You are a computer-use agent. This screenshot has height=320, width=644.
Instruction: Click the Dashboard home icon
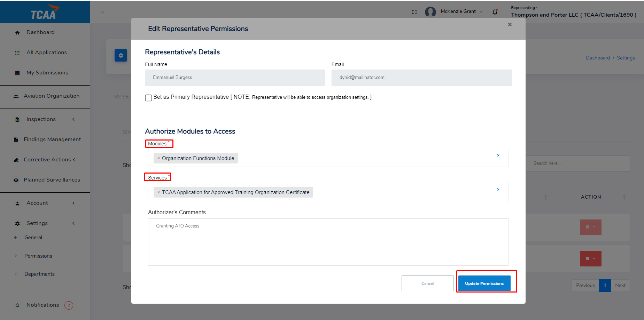pos(17,33)
